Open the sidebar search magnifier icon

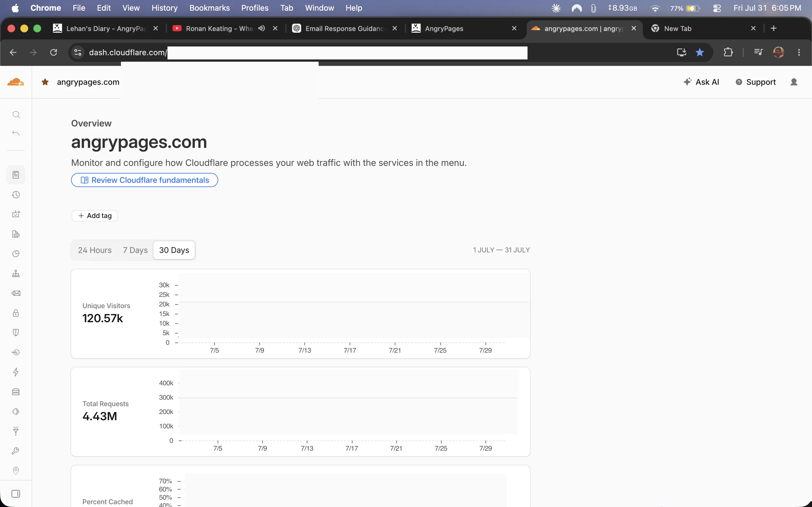[x=16, y=115]
